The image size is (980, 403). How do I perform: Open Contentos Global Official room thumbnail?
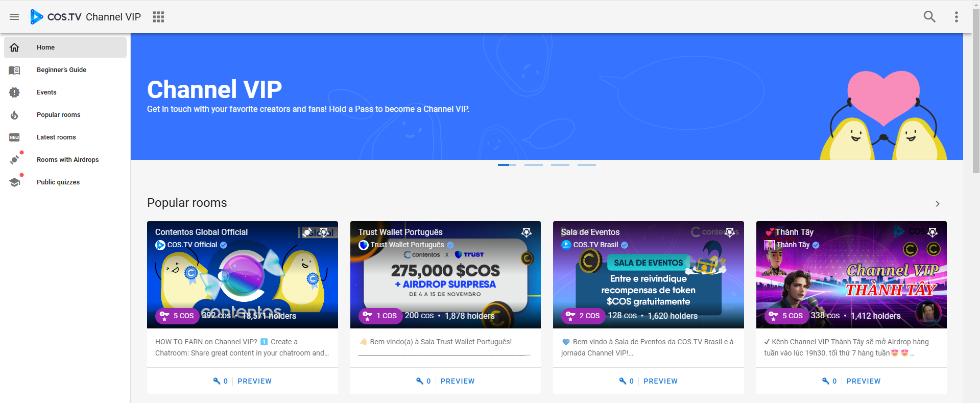coord(243,275)
